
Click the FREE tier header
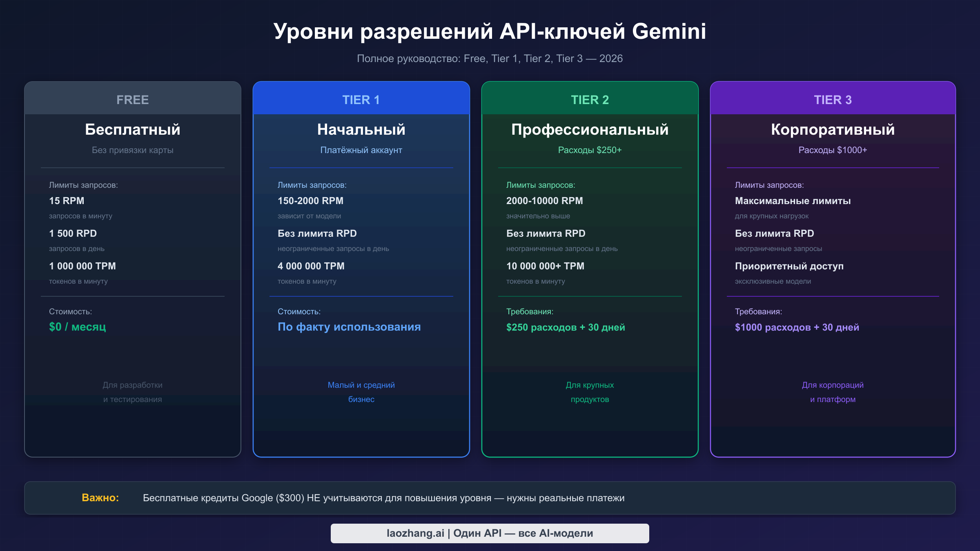pos(132,100)
